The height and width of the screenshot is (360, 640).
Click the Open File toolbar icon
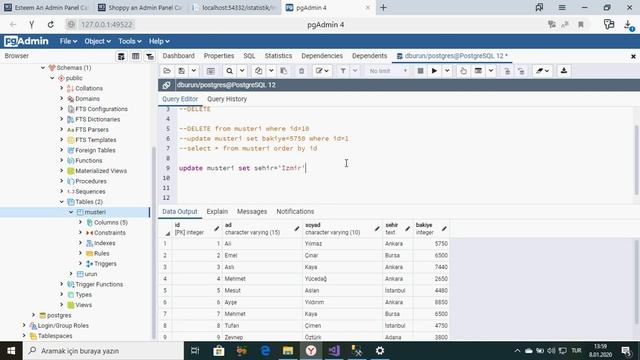[167, 71]
